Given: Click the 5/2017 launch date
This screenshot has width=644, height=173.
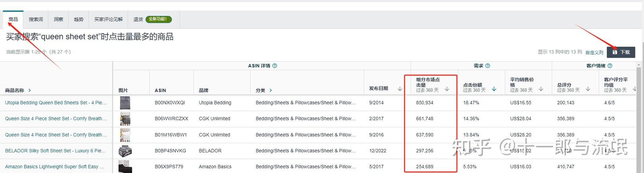Looking at the screenshot, I should click(376, 167).
